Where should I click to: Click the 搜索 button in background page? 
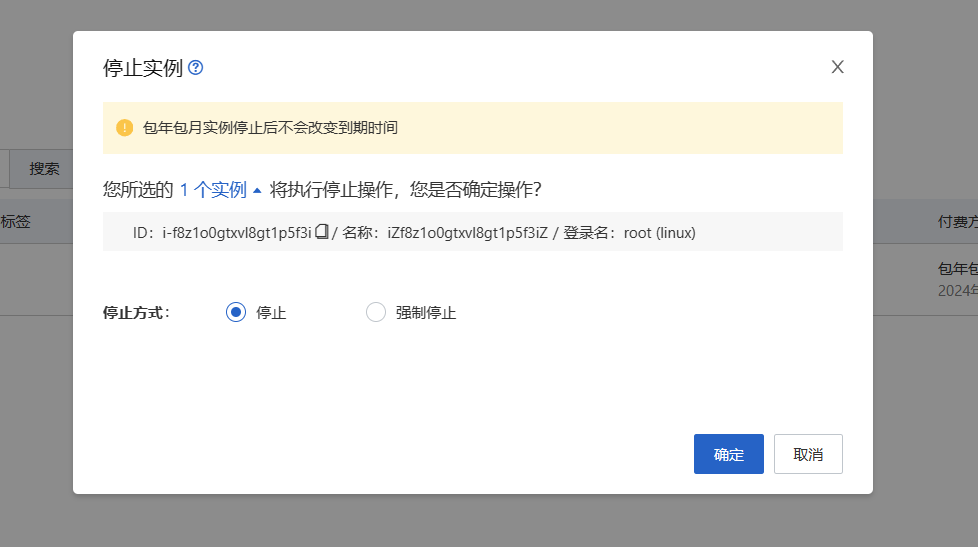[41, 168]
